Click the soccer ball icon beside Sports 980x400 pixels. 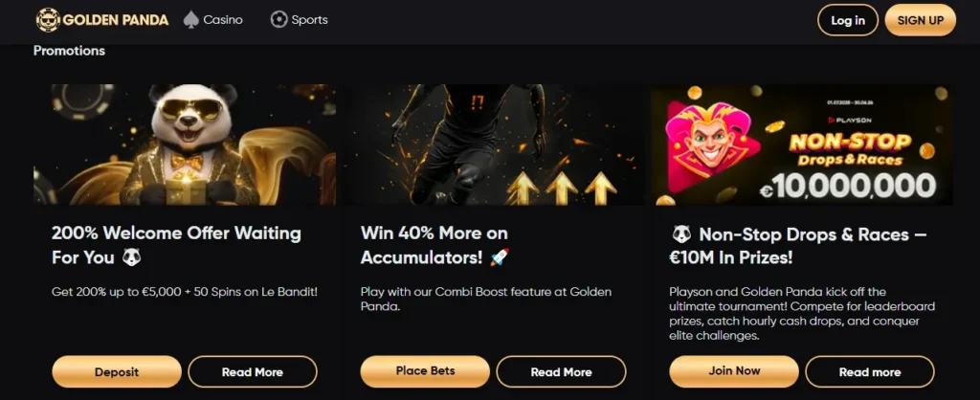278,20
